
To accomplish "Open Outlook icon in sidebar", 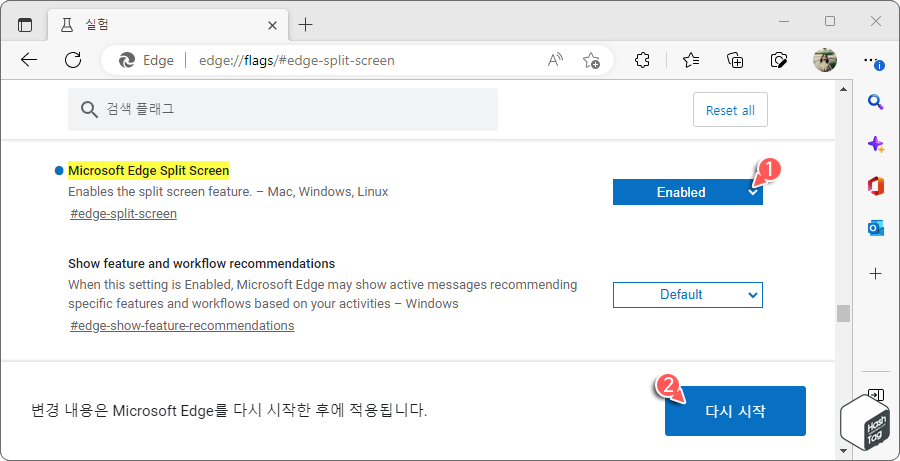I will tap(875, 228).
